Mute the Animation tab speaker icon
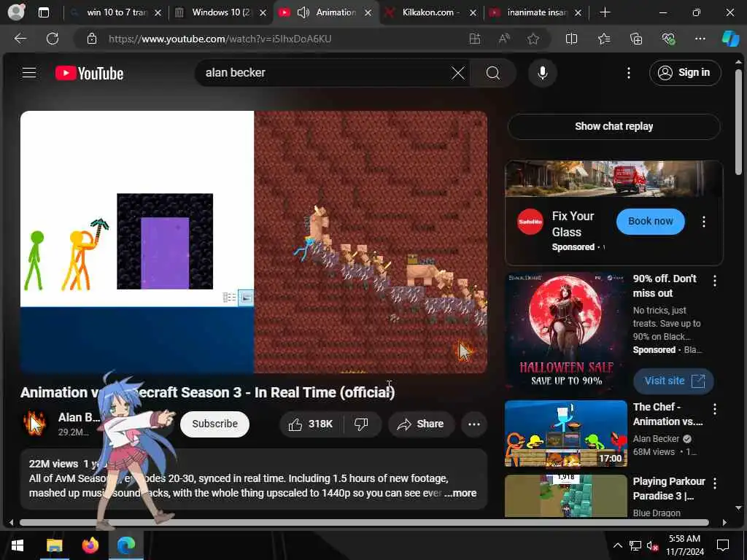The width and height of the screenshot is (747, 560). click(x=303, y=12)
